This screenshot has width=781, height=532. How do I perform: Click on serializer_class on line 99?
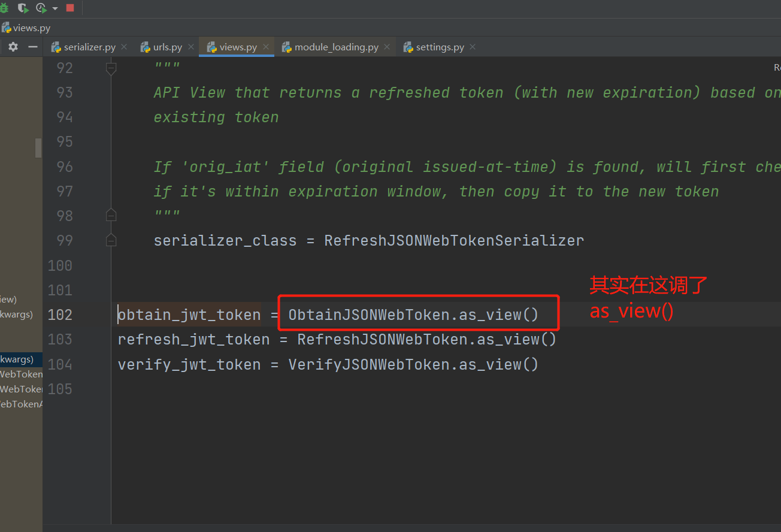[x=225, y=240]
